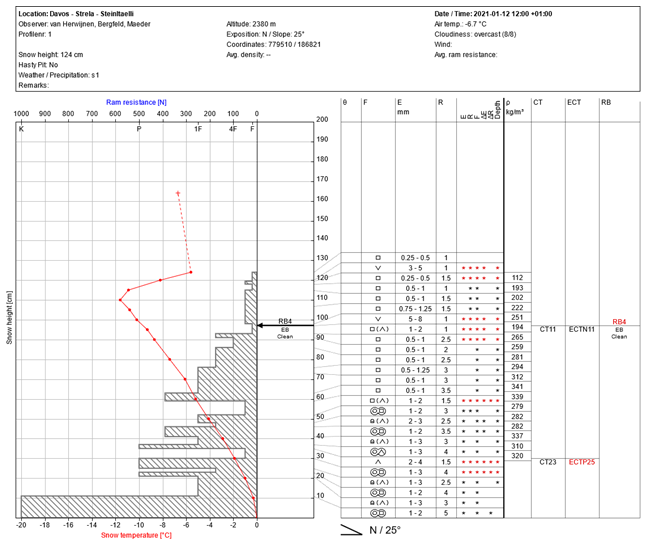Click the red ECTP25 test result
Screen dimensions: 647x545
coord(582,462)
